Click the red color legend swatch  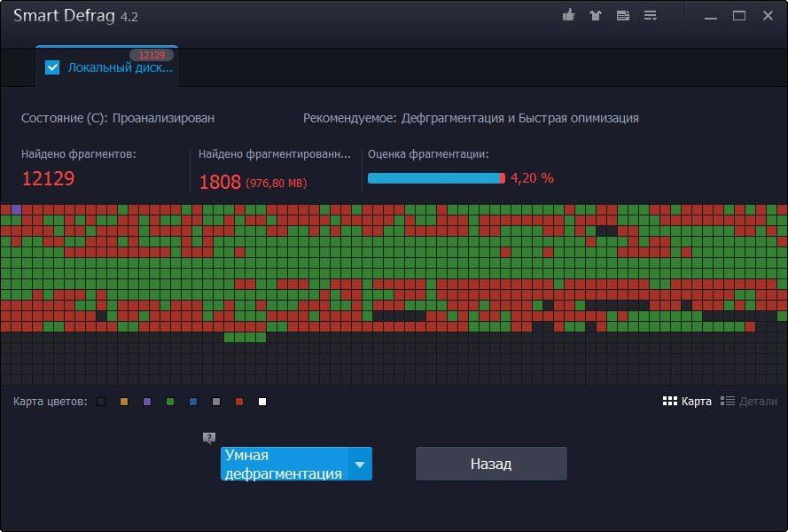pos(239,402)
